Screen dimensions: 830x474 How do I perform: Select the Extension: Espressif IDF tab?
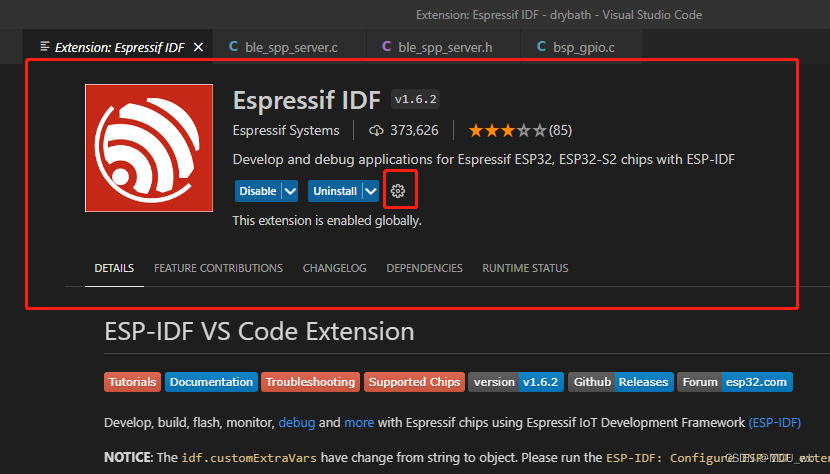118,47
